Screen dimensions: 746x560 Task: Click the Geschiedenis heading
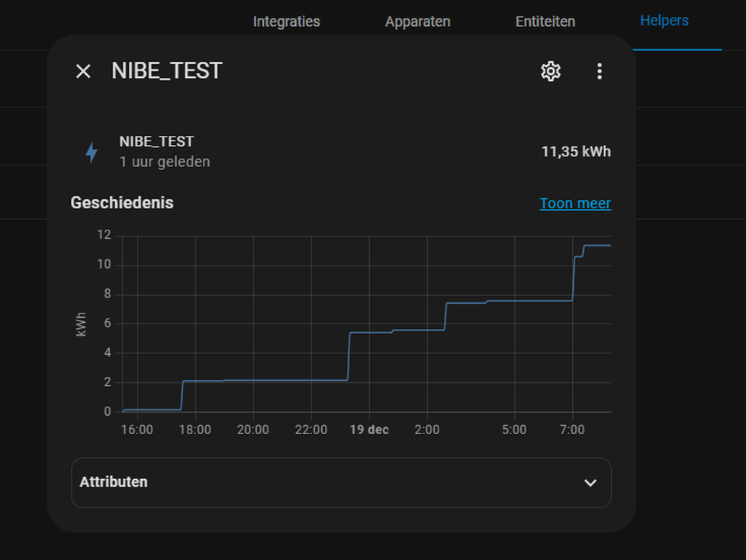[122, 203]
